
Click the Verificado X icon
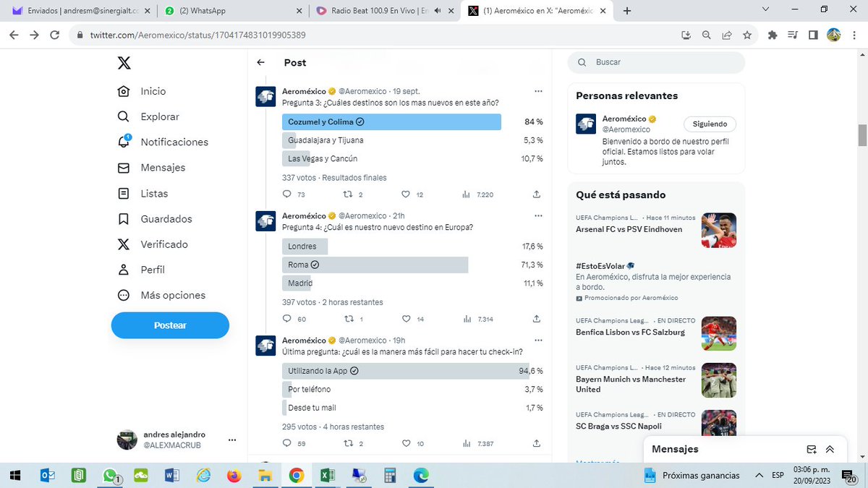click(x=124, y=244)
